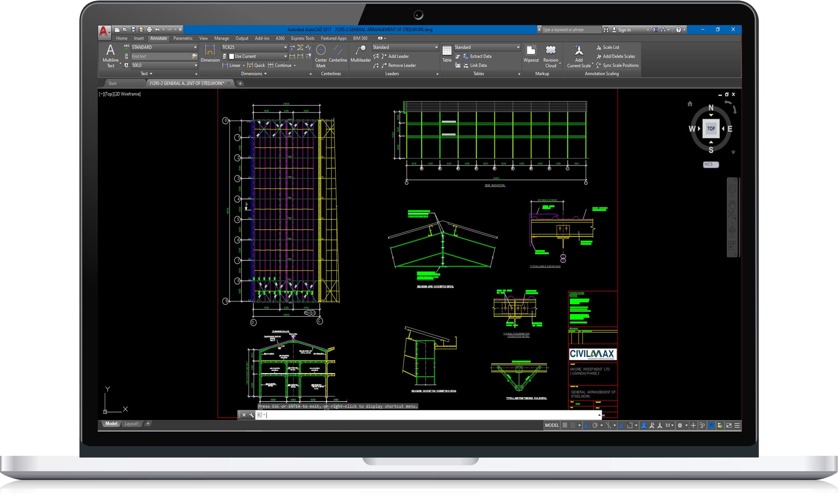Click the Add Leader button

395,56
